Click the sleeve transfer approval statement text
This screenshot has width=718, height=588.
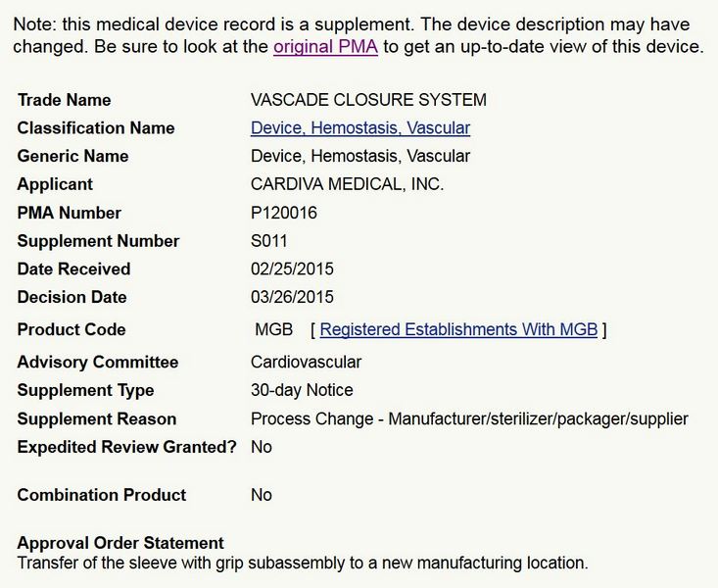pos(302,563)
